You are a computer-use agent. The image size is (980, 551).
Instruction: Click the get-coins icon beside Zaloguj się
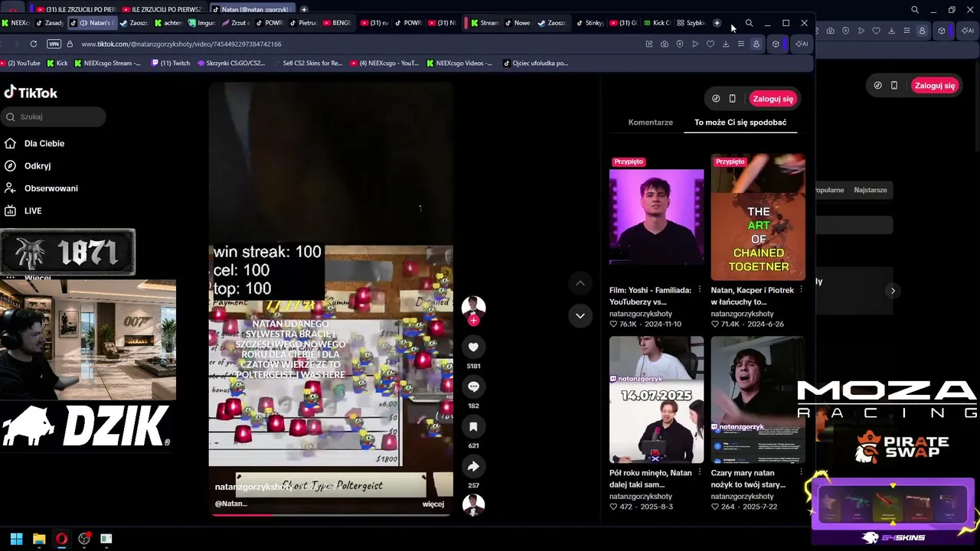[716, 99]
